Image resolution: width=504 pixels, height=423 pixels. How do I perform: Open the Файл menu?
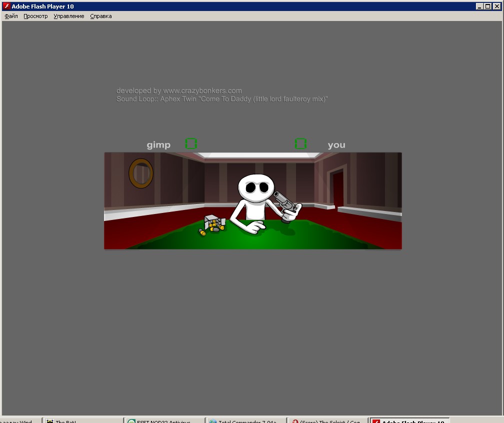click(11, 16)
